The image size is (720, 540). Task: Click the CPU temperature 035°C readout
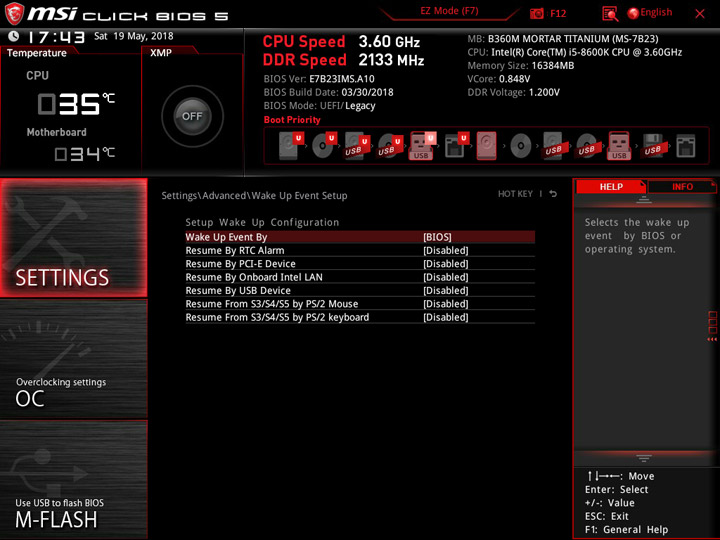click(76, 103)
